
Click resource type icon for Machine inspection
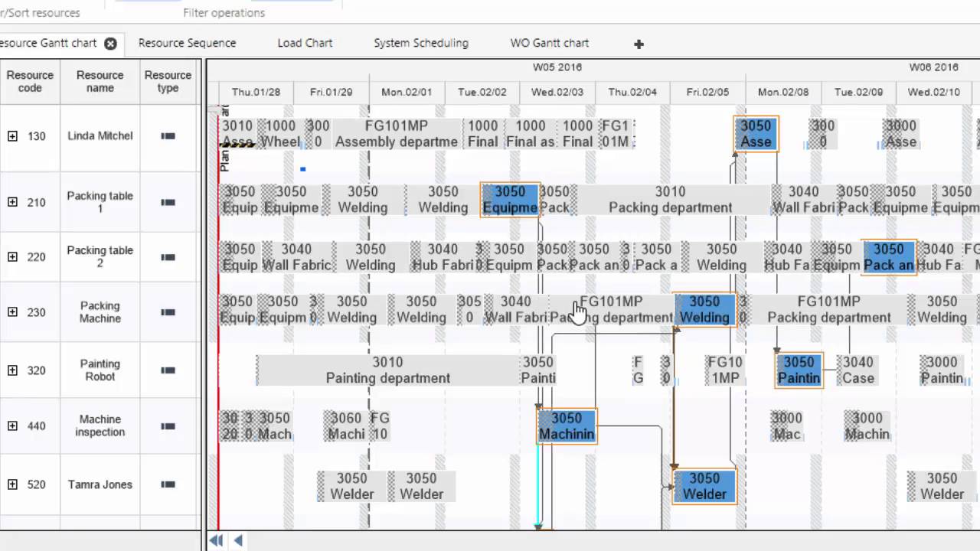coord(168,426)
